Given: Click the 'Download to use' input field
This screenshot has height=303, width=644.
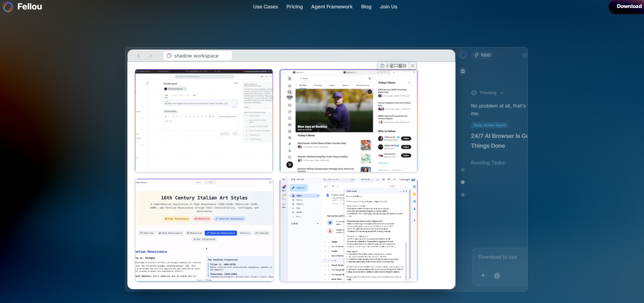Looking at the screenshot, I should coord(498,257).
